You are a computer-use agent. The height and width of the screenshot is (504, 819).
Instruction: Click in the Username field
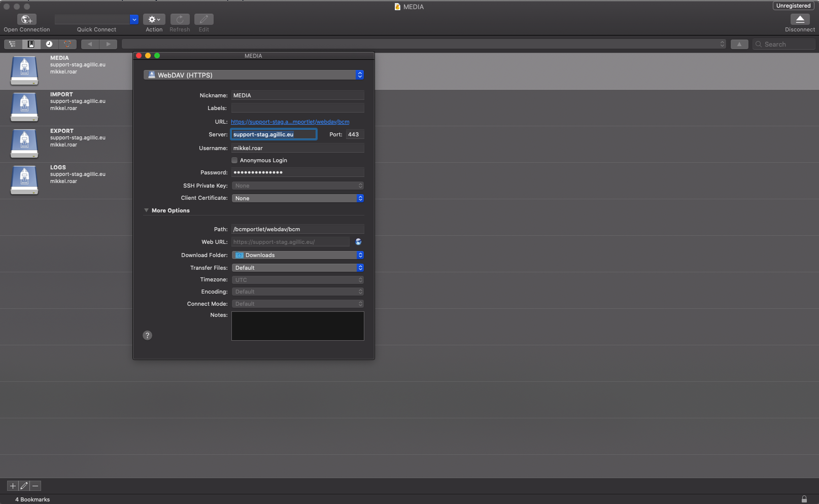pos(298,148)
